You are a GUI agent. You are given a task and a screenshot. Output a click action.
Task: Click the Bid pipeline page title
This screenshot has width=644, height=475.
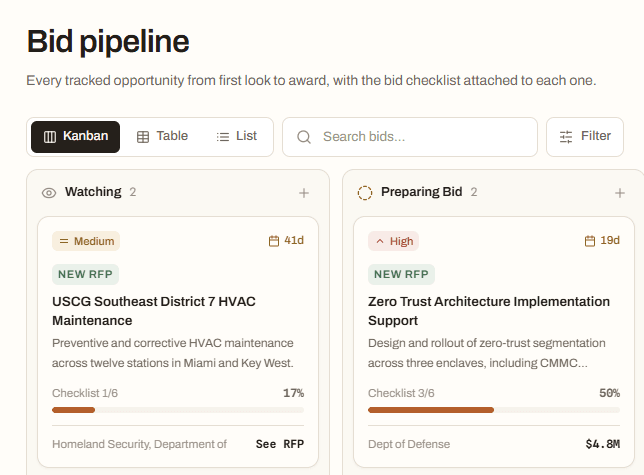pyautogui.click(x=108, y=42)
